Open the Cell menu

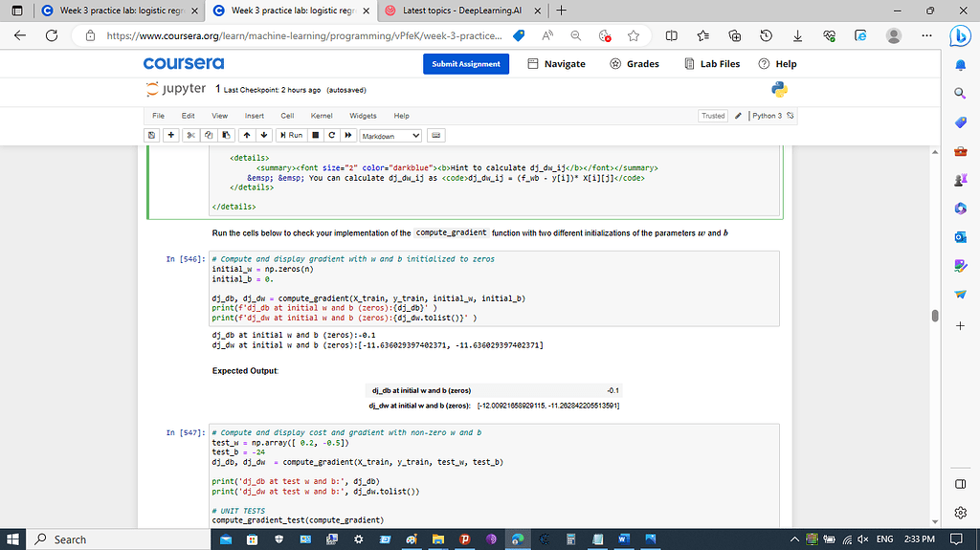(286, 116)
